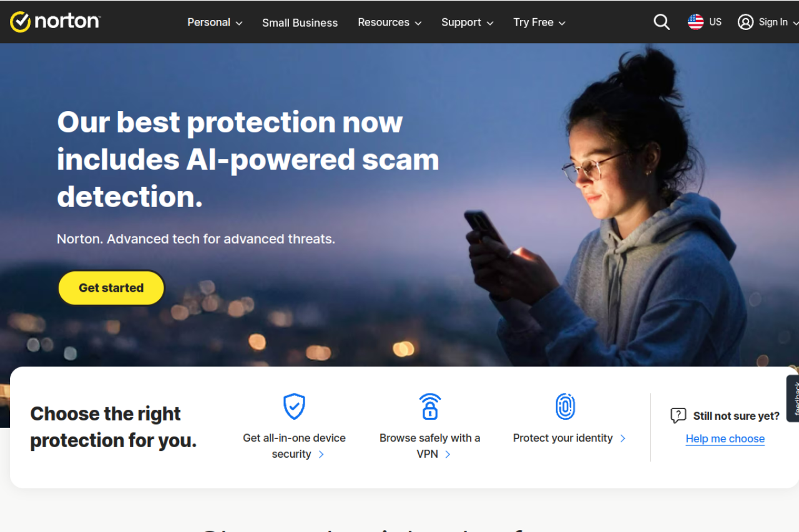Open Protect your identity link
This screenshot has width=799, height=532.
point(569,438)
